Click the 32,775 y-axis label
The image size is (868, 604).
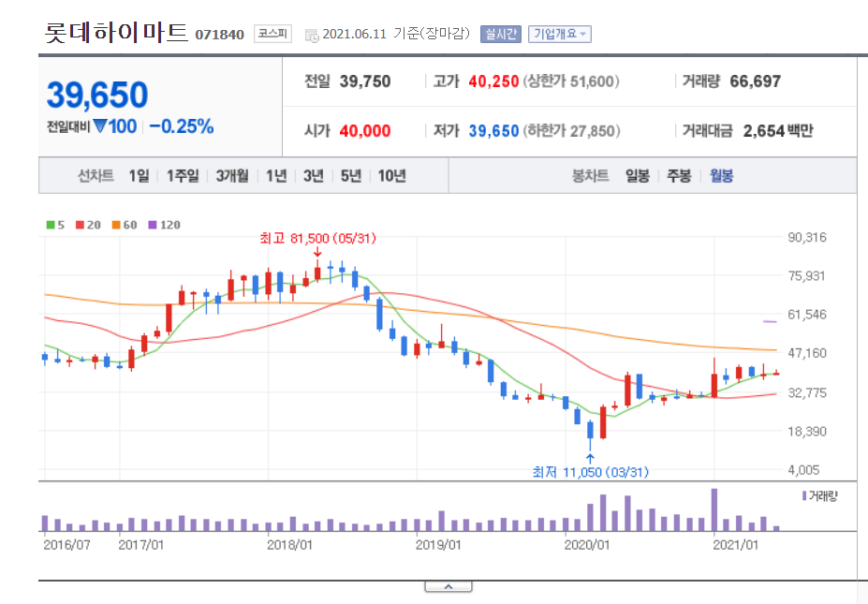[807, 392]
